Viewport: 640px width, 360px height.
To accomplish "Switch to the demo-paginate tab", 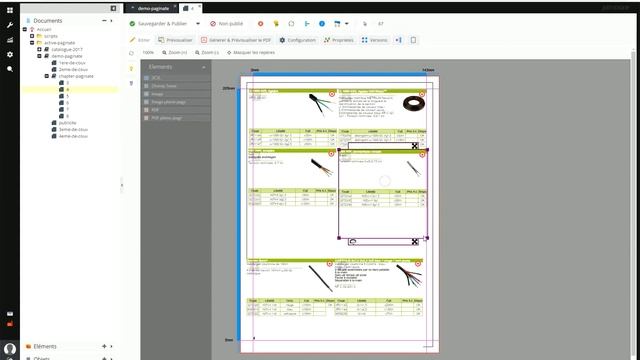I will [150, 8].
